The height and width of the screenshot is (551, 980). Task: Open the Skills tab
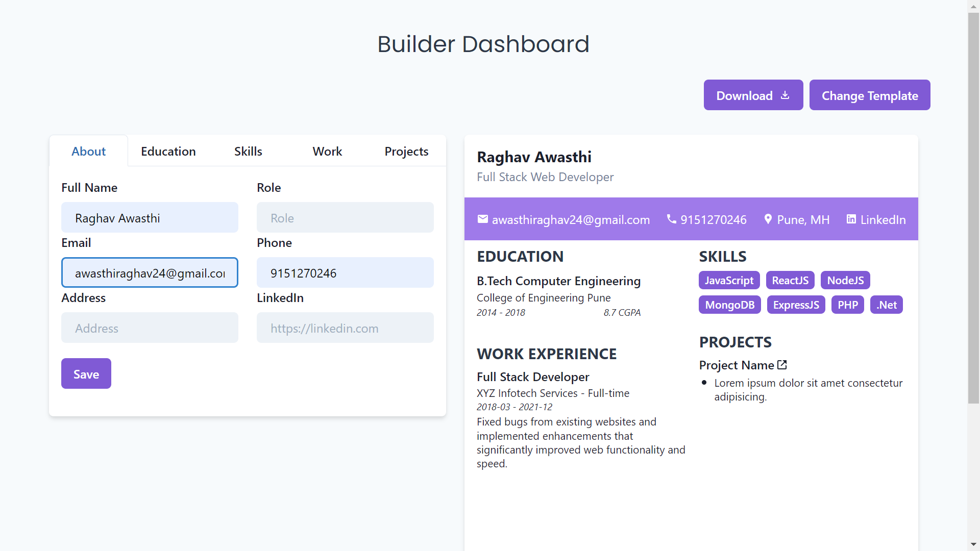pos(248,152)
